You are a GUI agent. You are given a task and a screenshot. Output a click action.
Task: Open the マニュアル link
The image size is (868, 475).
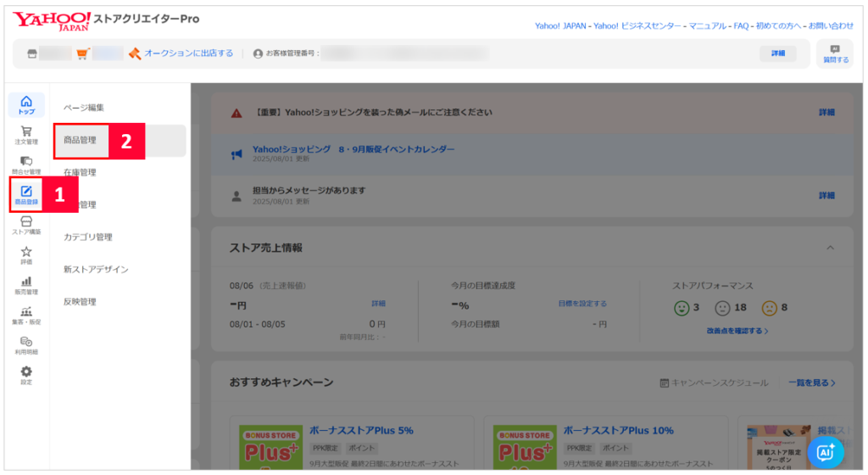(707, 26)
